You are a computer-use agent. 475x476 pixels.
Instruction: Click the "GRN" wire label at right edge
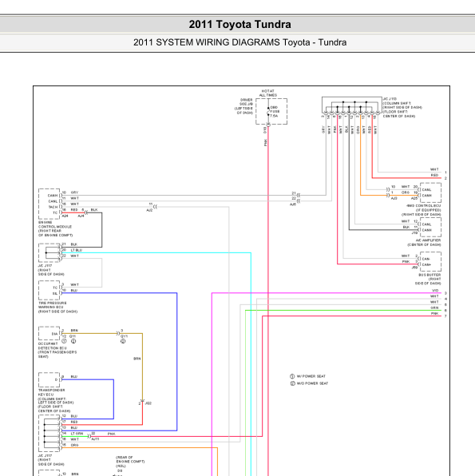coord(434,307)
